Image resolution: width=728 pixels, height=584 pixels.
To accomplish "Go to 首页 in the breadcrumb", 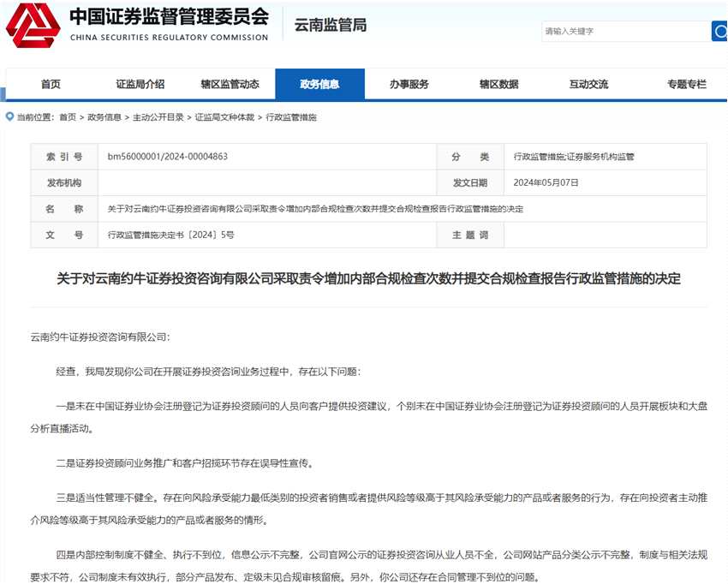I will point(68,117).
